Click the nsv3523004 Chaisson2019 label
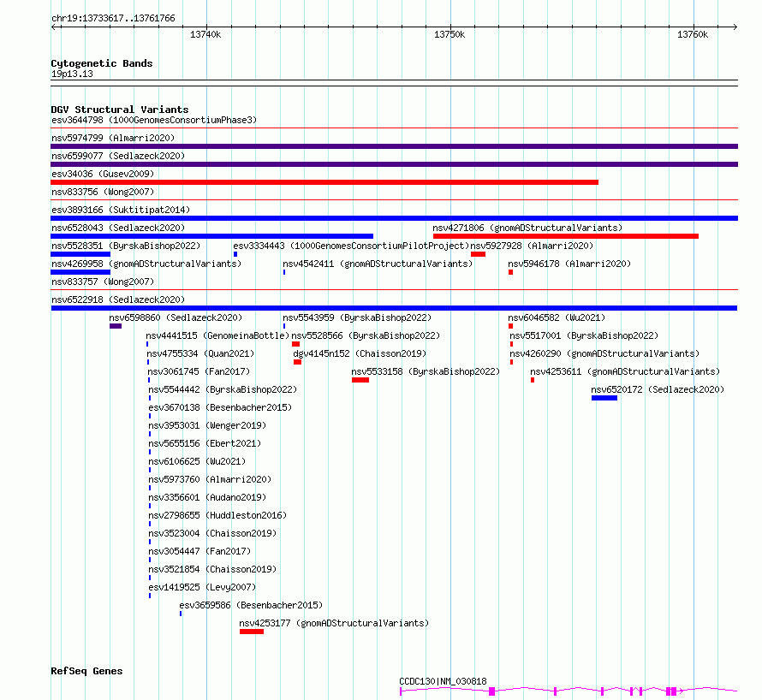 [212, 533]
